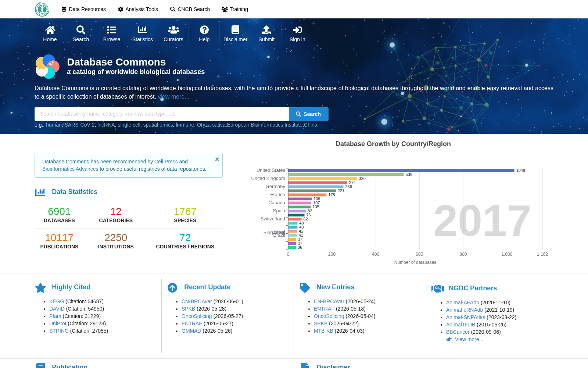Click the 'view more...' link in description
Viewport: 588px width, 368px height.
pos(173,97)
